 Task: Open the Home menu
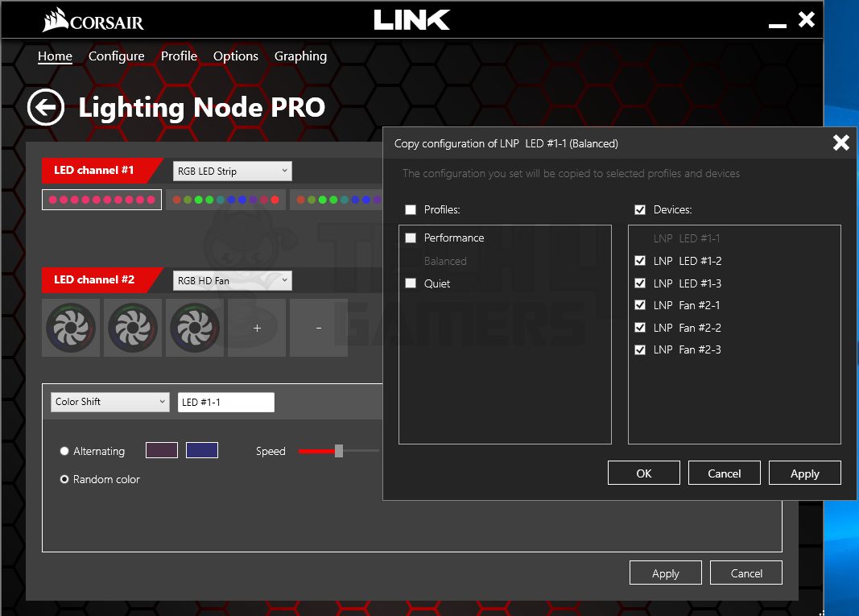coord(55,56)
